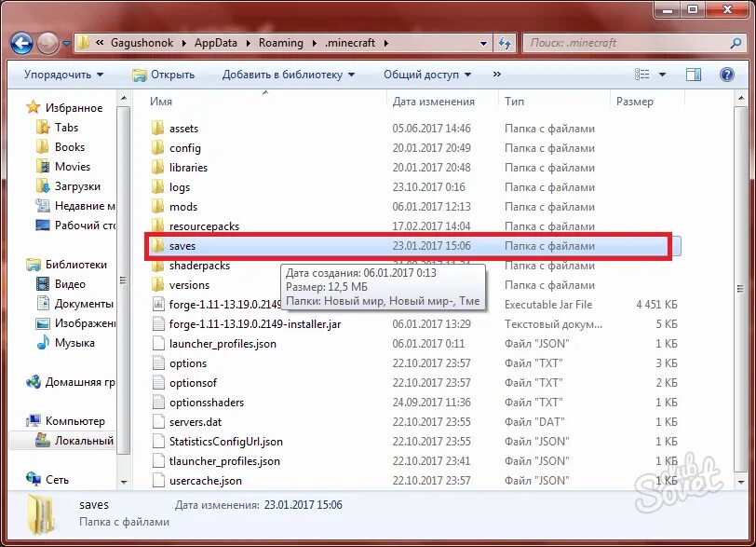Select the config folder icon
The width and height of the screenshot is (756, 547).
(157, 147)
